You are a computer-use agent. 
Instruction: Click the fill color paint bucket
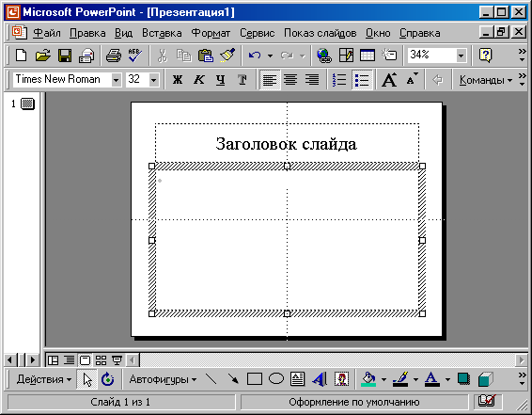point(368,379)
